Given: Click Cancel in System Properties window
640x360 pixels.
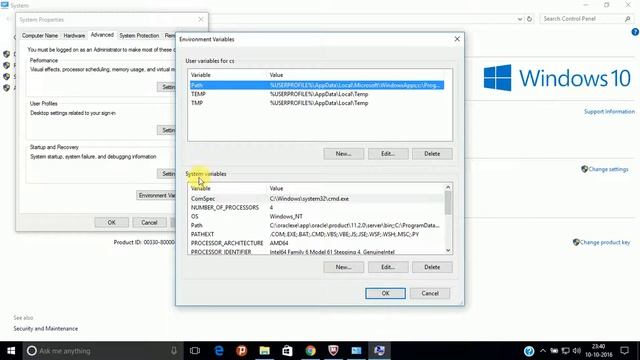Looking at the screenshot, I should (149, 222).
